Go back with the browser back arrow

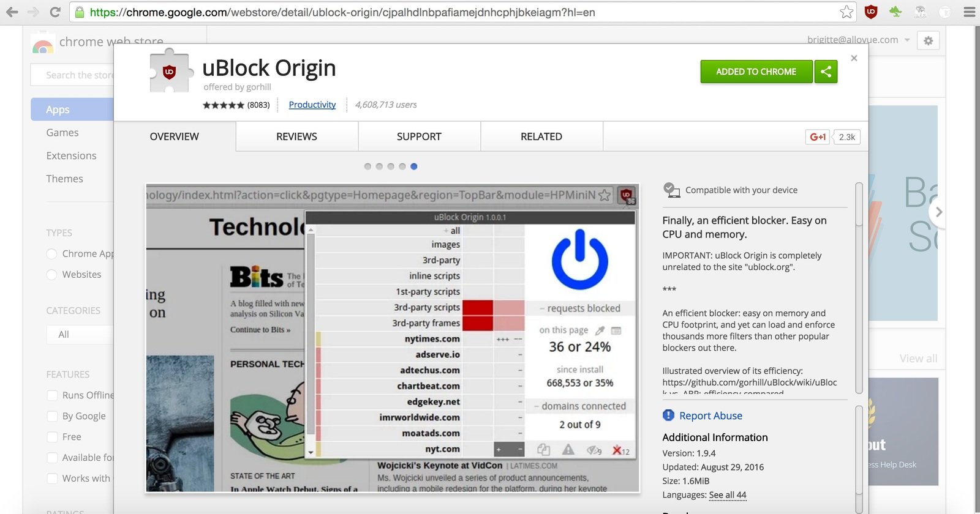12,12
